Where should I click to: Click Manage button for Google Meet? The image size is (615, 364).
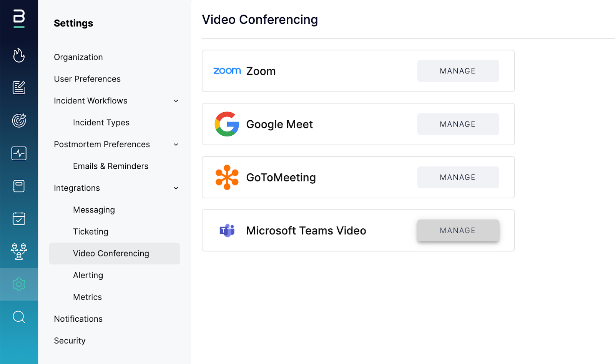(x=458, y=124)
